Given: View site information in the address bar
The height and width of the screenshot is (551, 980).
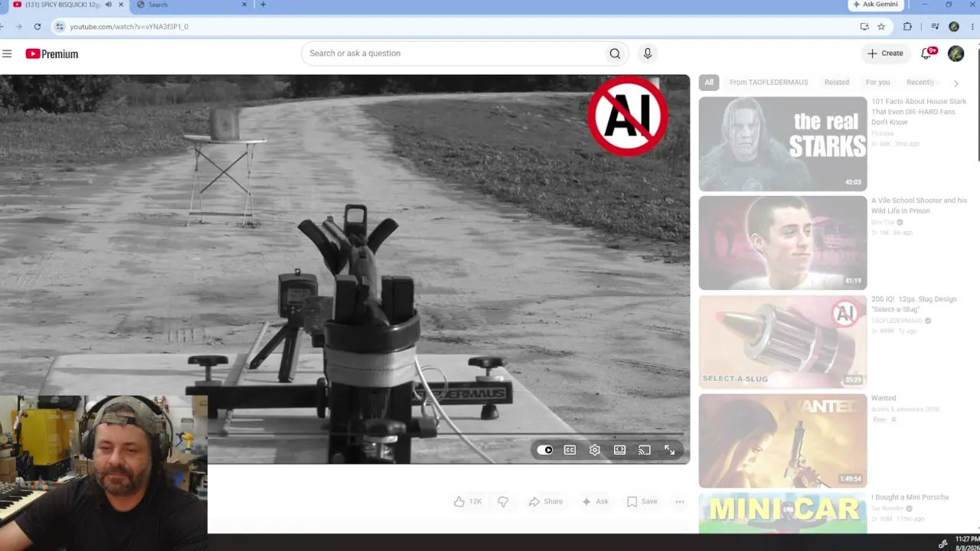Looking at the screenshot, I should coord(60,27).
